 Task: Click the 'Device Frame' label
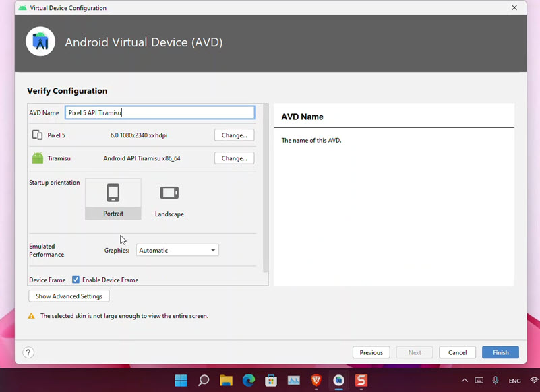click(47, 280)
